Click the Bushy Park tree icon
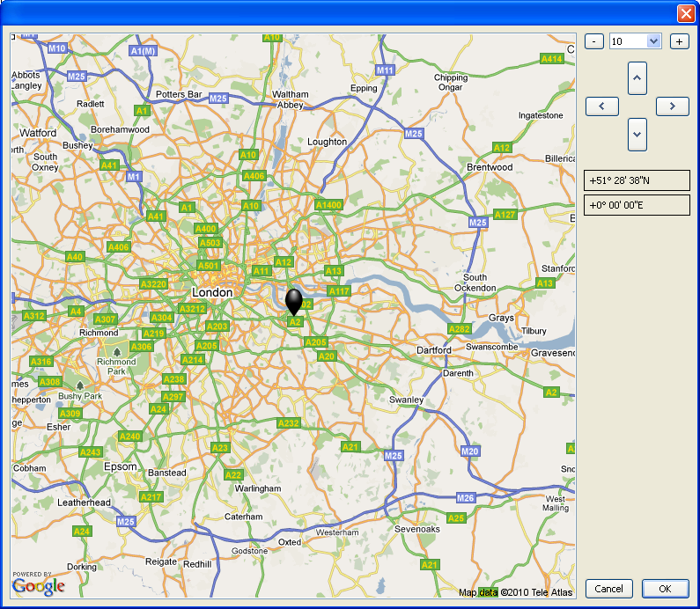The height and width of the screenshot is (609, 700). [80, 385]
